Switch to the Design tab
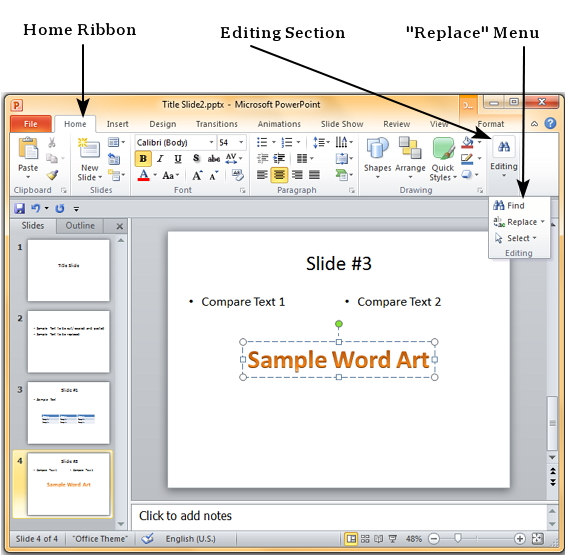565x556 pixels. pos(163,124)
